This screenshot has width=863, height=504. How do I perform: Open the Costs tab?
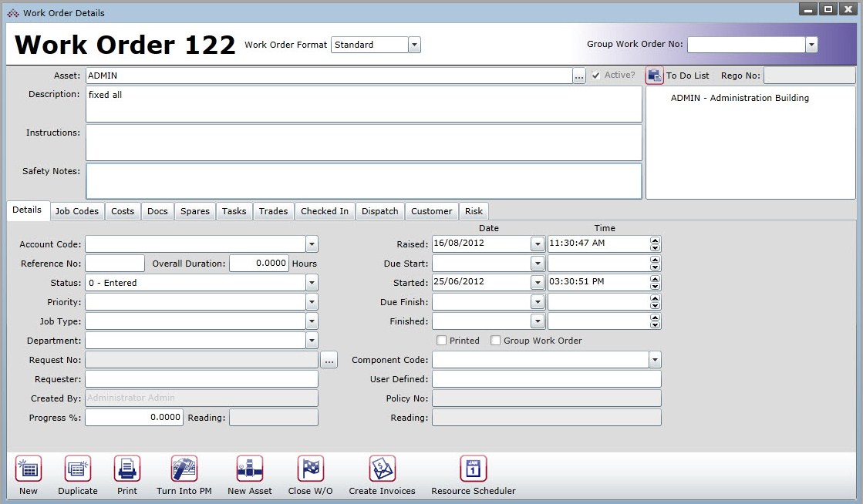pyautogui.click(x=123, y=211)
